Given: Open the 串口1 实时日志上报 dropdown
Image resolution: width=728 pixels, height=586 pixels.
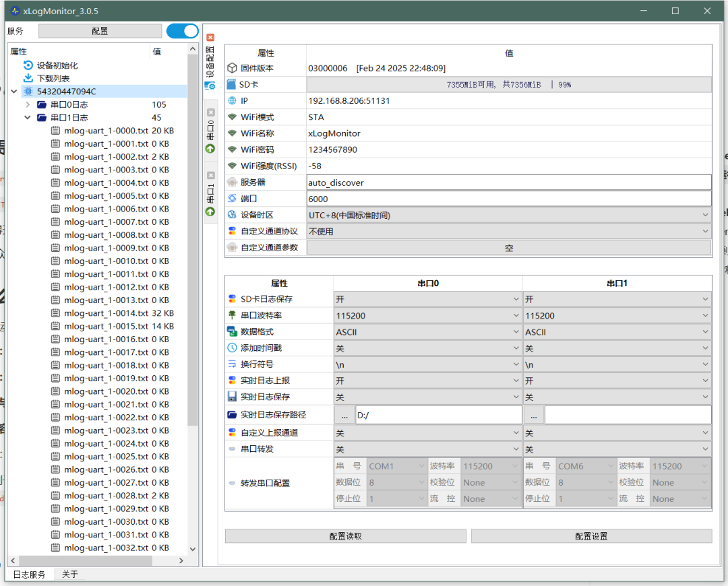Looking at the screenshot, I should [617, 381].
